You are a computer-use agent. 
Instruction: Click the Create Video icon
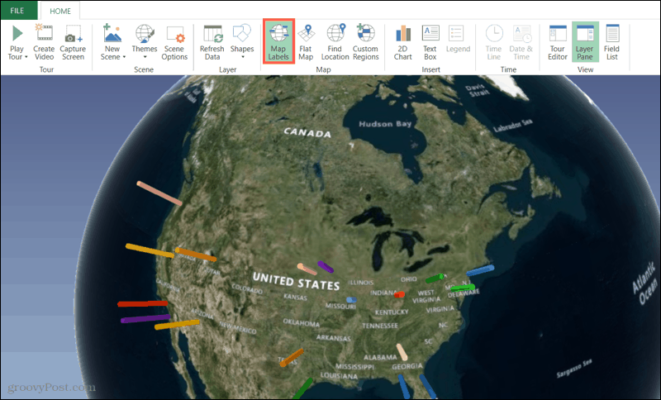coord(44,35)
